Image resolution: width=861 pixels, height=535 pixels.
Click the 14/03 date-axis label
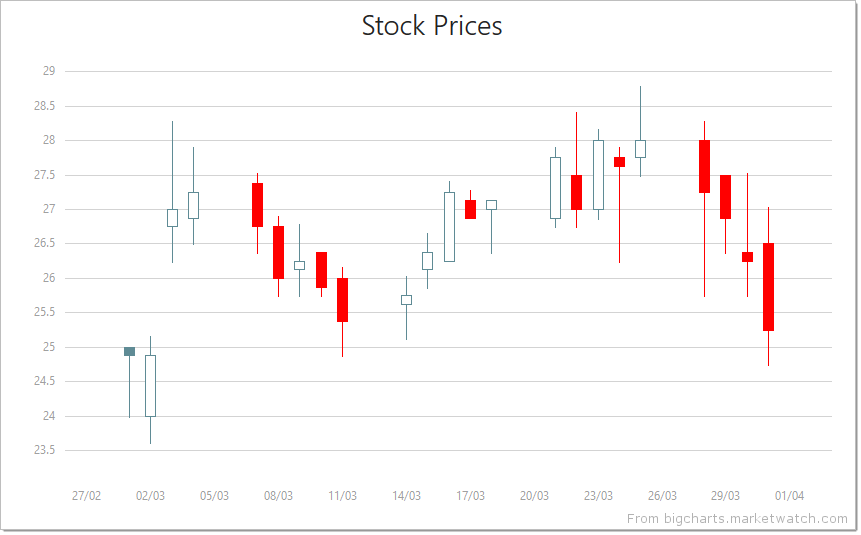pyautogui.click(x=406, y=496)
